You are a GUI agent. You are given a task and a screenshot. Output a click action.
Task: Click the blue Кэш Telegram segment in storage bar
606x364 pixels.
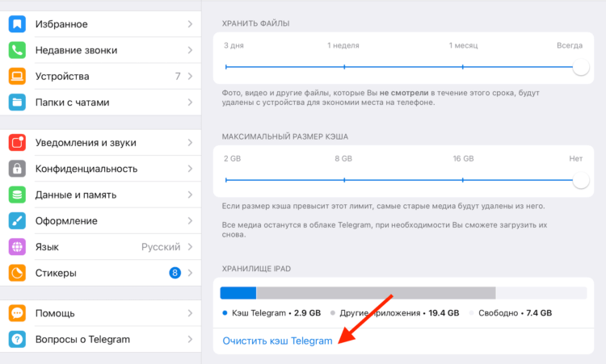tap(238, 293)
